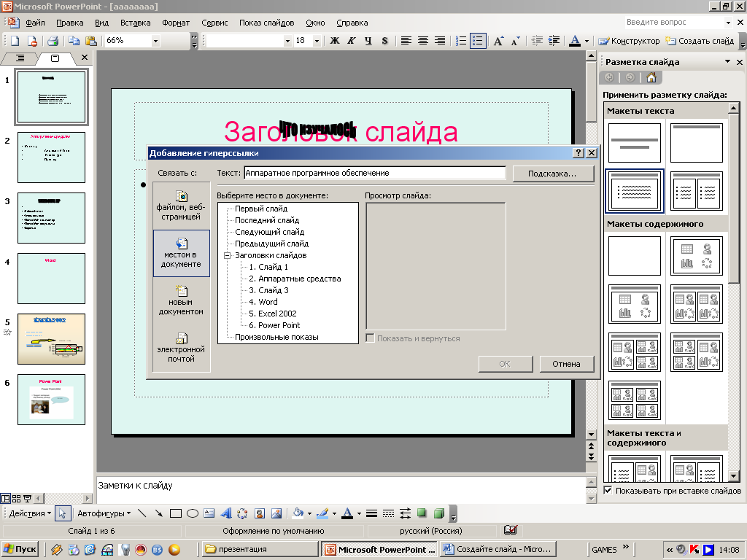This screenshot has height=560, width=747.
Task: Open the 'Формат' menu
Action: click(x=176, y=23)
